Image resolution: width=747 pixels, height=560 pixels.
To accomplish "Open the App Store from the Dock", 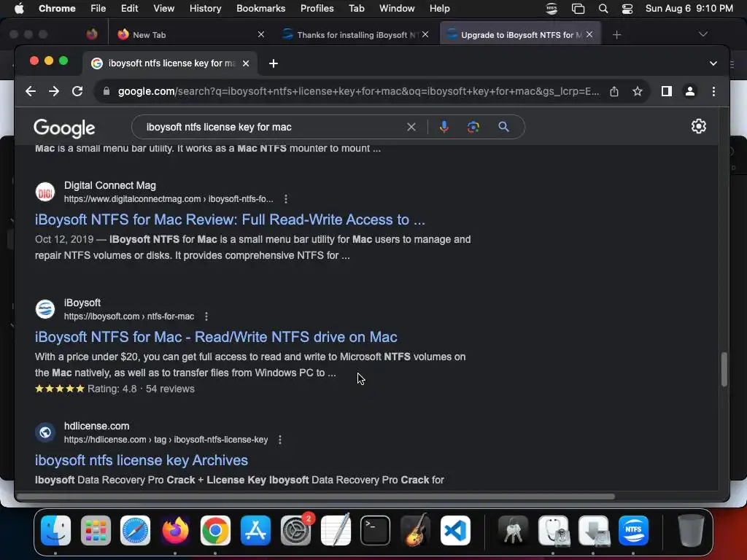I will click(255, 530).
